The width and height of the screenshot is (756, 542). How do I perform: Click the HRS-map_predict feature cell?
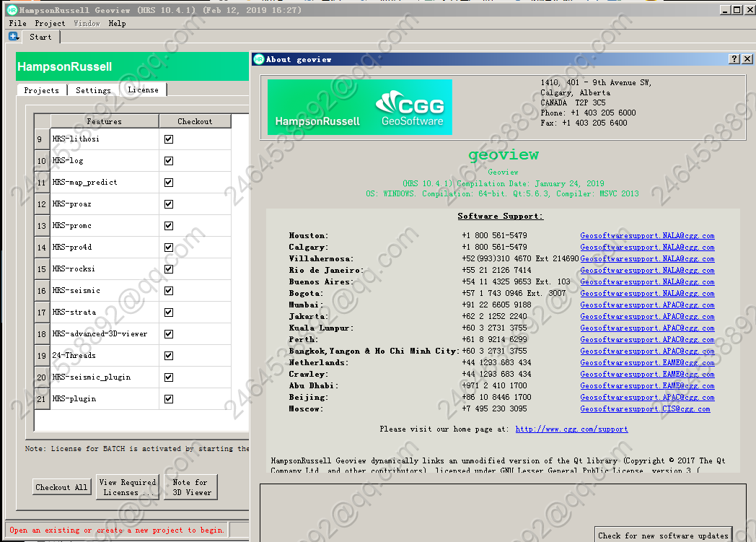(105, 183)
